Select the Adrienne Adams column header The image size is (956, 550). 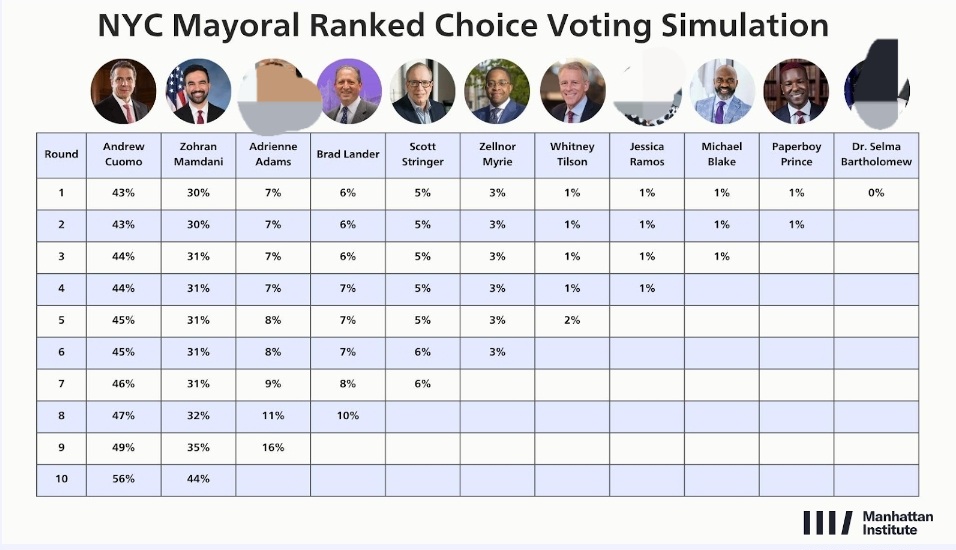coord(273,155)
